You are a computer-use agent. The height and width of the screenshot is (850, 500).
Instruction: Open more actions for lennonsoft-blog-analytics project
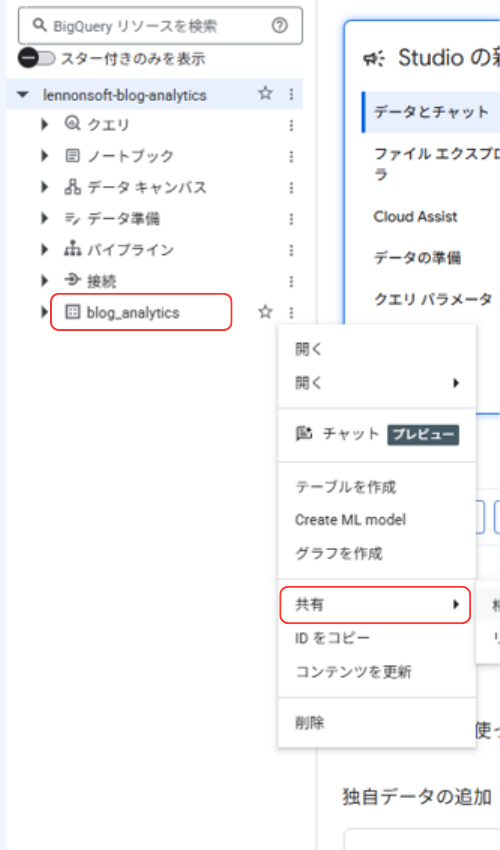click(291, 94)
